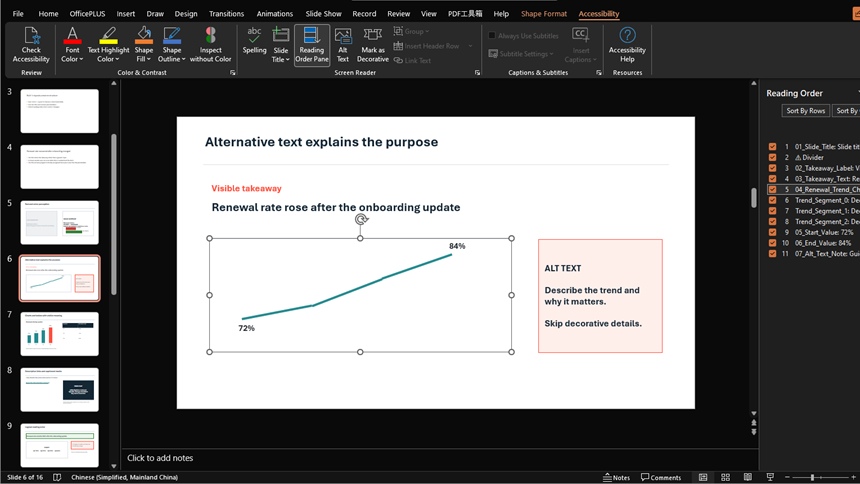Screen dimensions: 860x484
Task: Click Inspect without Color
Action: (x=211, y=45)
